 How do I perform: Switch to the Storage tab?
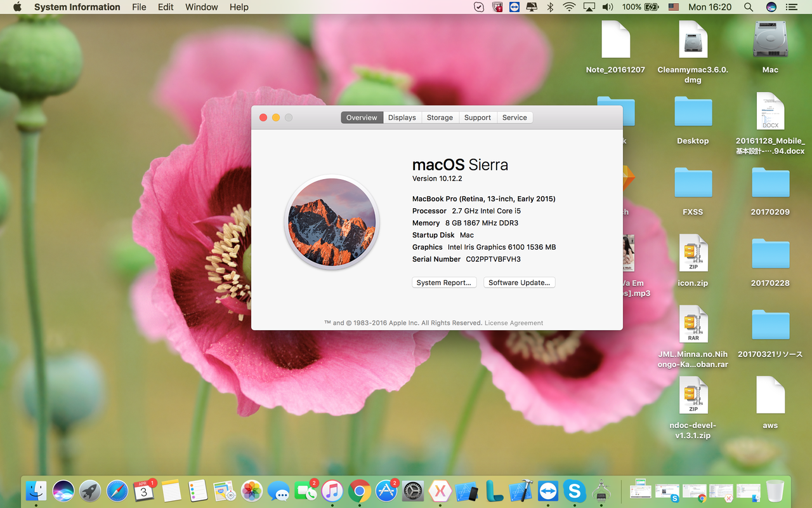pyautogui.click(x=440, y=117)
